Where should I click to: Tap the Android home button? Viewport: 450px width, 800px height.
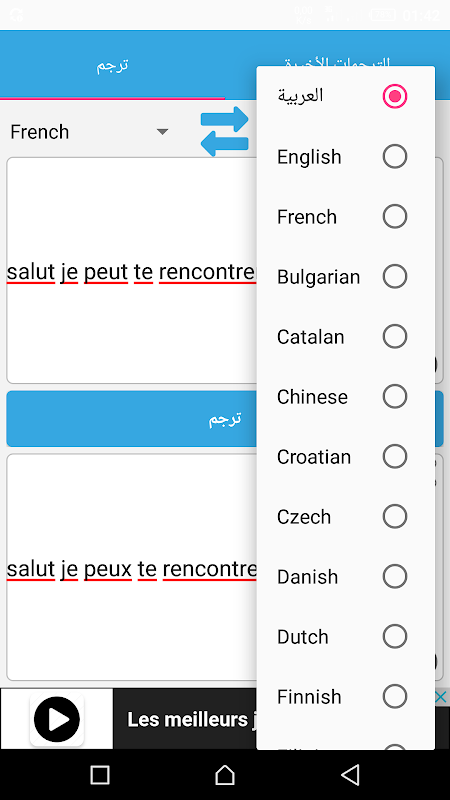point(225,774)
